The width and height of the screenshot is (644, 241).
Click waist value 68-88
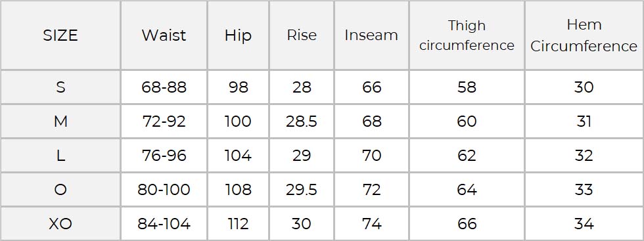[x=164, y=87]
